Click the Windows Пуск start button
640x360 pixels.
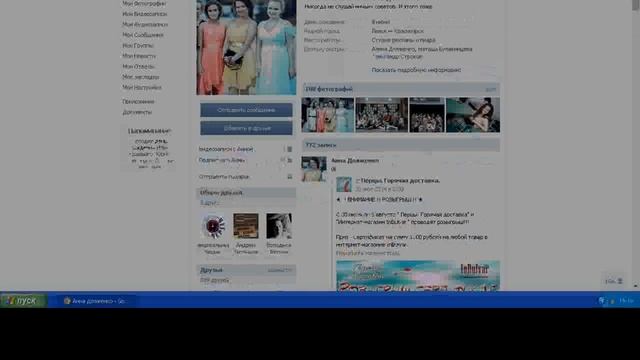[x=23, y=301]
